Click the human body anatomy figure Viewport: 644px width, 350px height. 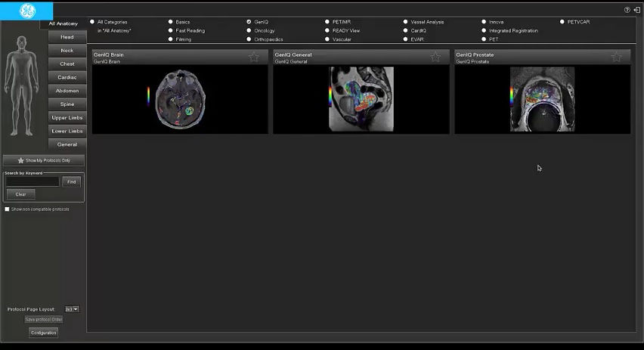21,86
